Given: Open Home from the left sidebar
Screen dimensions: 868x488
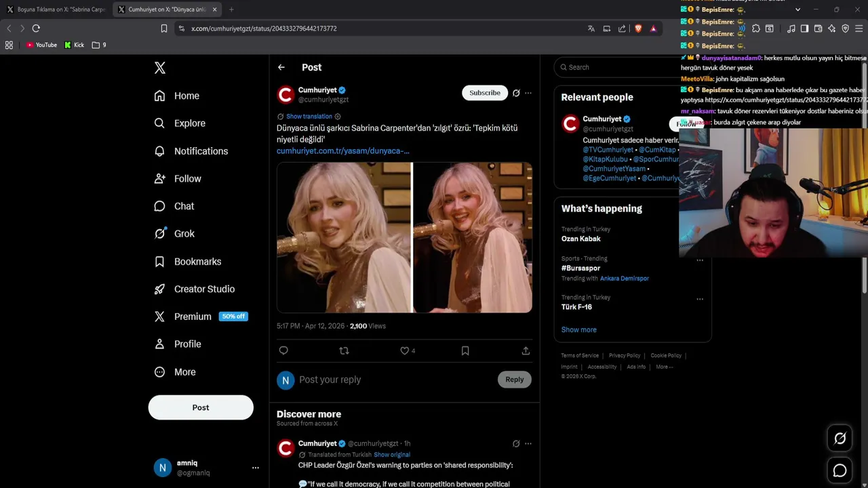Looking at the screenshot, I should (177, 96).
